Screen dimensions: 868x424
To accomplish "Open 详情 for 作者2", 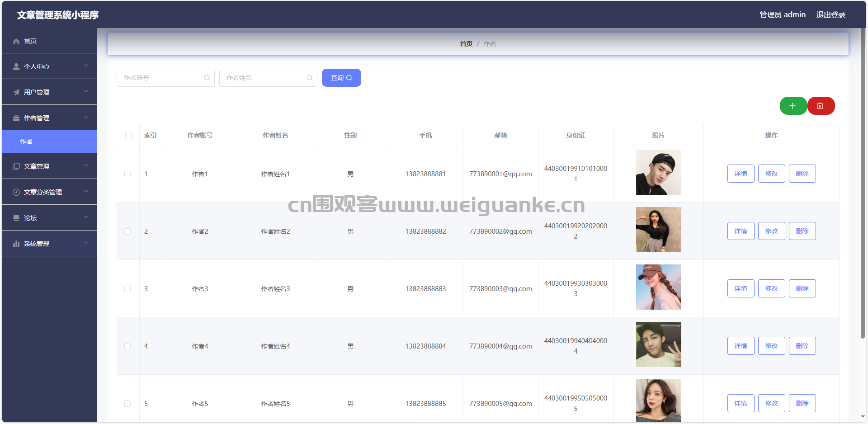I will 741,231.
